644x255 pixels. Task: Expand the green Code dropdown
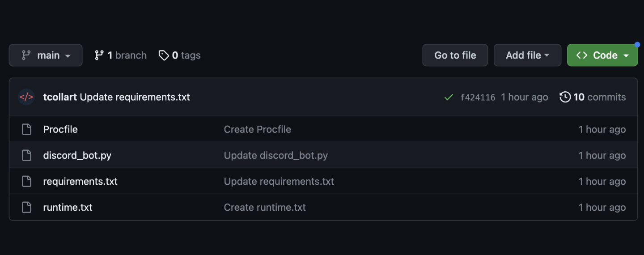(602, 55)
